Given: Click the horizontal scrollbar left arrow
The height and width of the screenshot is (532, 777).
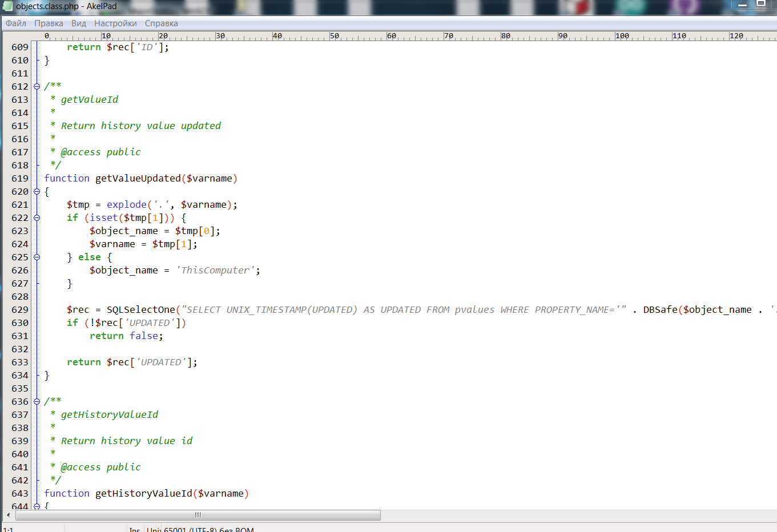Looking at the screenshot, I should tap(8, 515).
